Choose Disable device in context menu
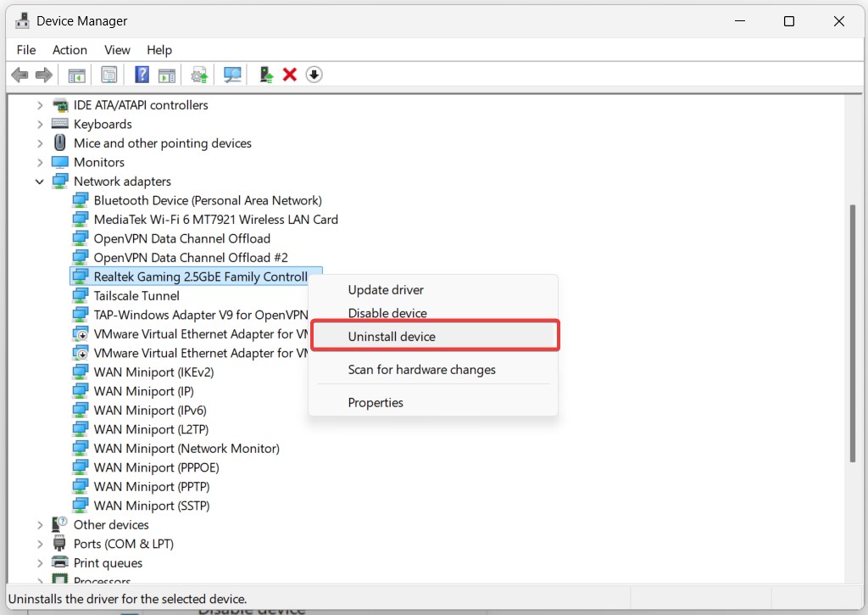 coord(433,313)
